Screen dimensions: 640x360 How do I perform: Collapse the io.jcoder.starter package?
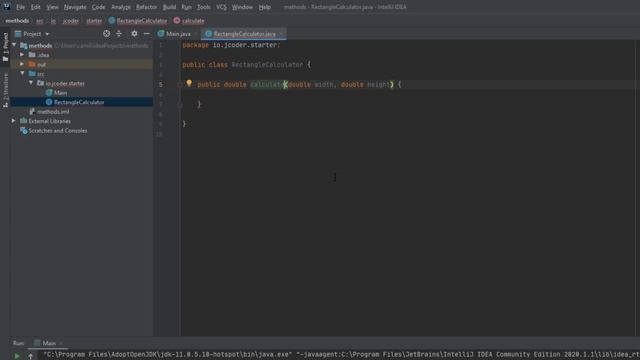tap(31, 83)
